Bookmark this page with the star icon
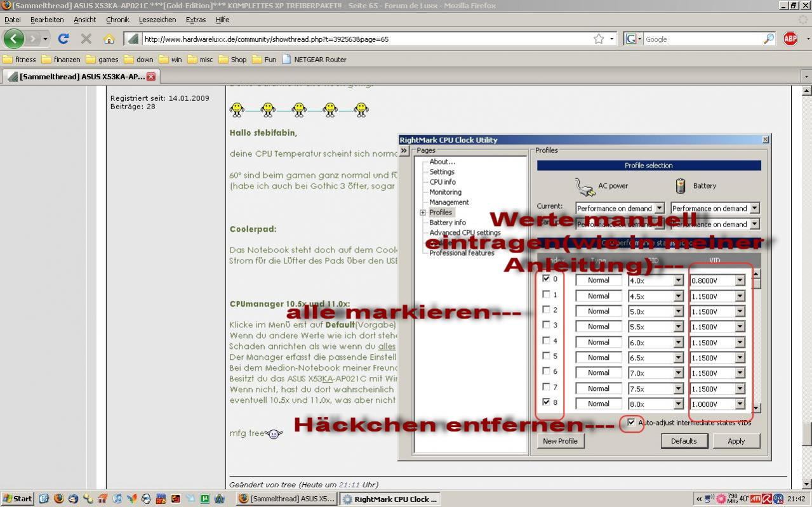The width and height of the screenshot is (812, 507). coord(599,39)
